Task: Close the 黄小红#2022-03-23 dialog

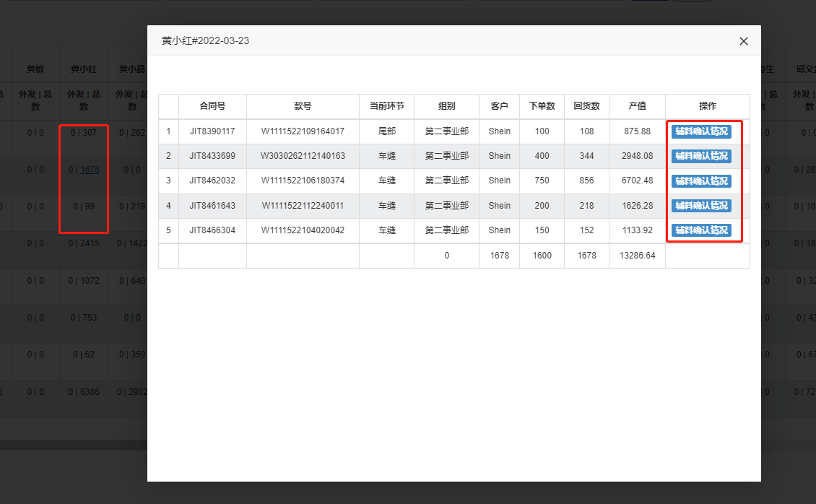Action: click(743, 41)
